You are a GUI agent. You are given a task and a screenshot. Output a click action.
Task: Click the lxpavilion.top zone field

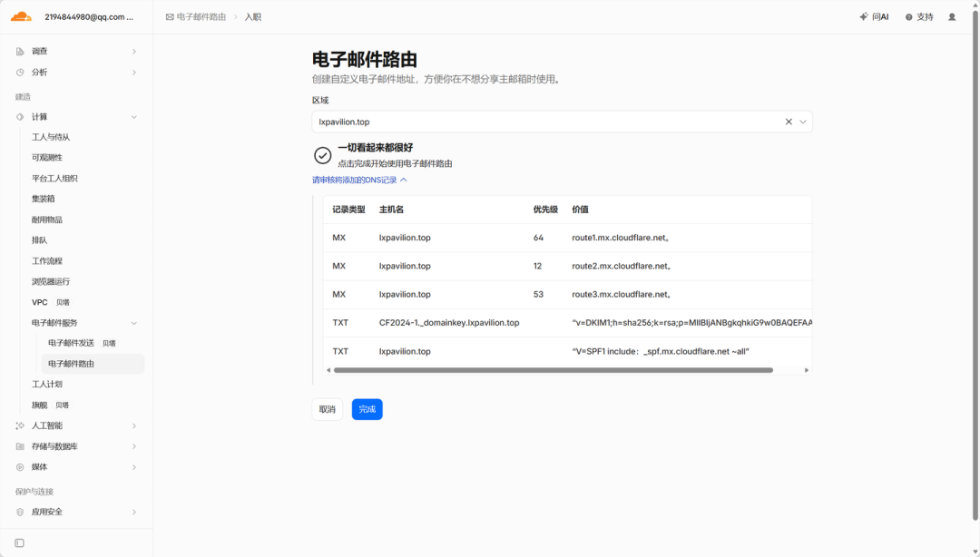562,122
